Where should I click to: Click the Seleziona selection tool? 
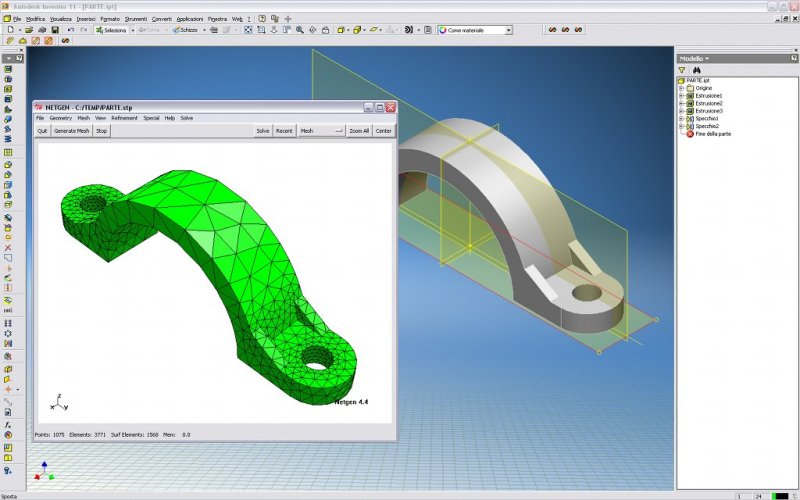tap(110, 30)
